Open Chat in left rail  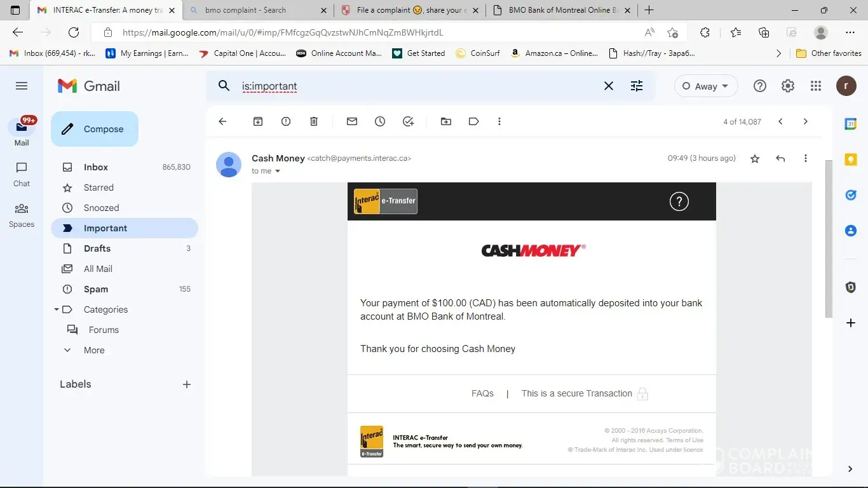[22, 174]
